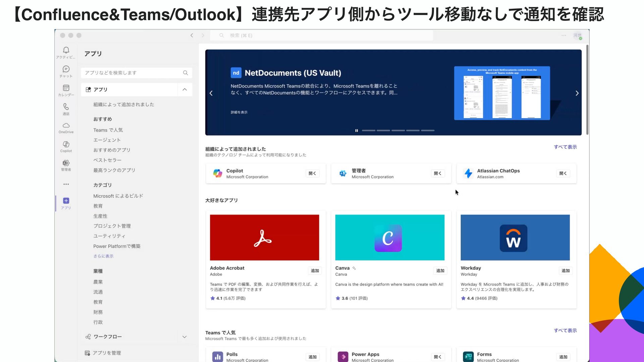
Task: Click the Atlassian ChatOps app icon
Action: click(468, 173)
